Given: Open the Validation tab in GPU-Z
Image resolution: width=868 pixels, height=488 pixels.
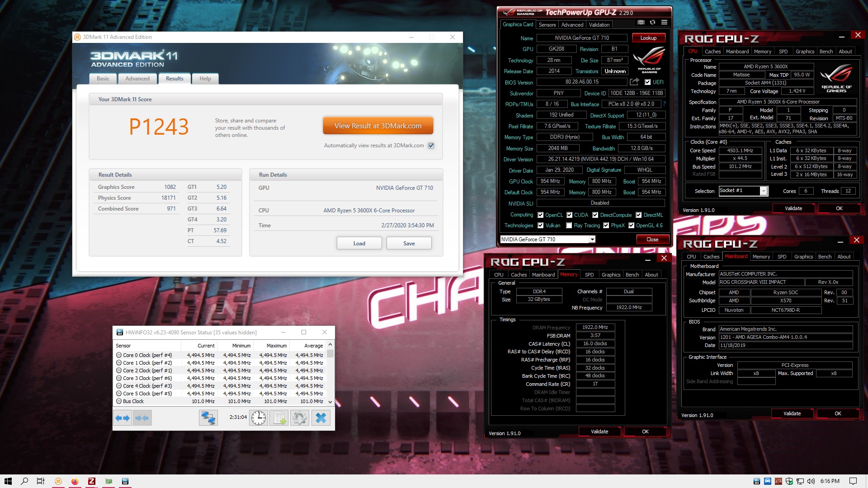Looking at the screenshot, I should pyautogui.click(x=599, y=25).
